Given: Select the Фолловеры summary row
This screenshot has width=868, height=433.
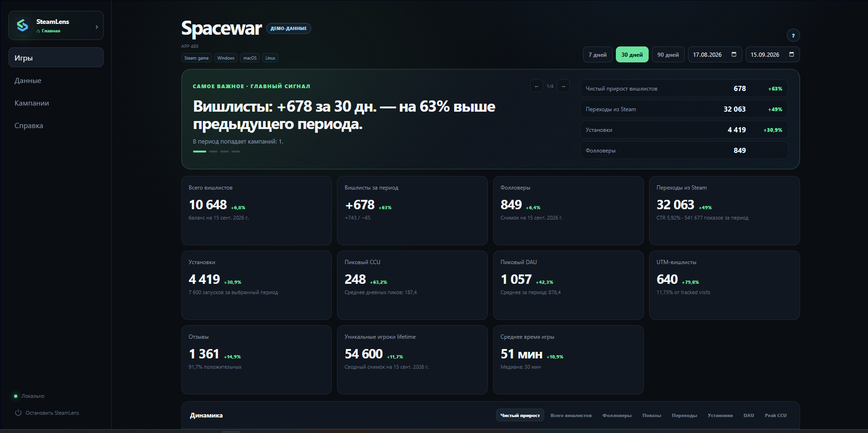Looking at the screenshot, I should (684, 151).
